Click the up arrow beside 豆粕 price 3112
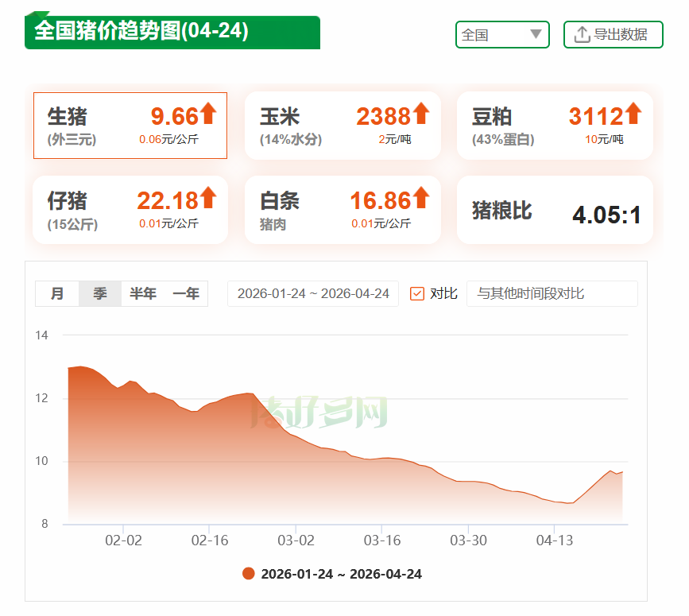Image resolution: width=689 pixels, height=616 pixels. [x=633, y=114]
